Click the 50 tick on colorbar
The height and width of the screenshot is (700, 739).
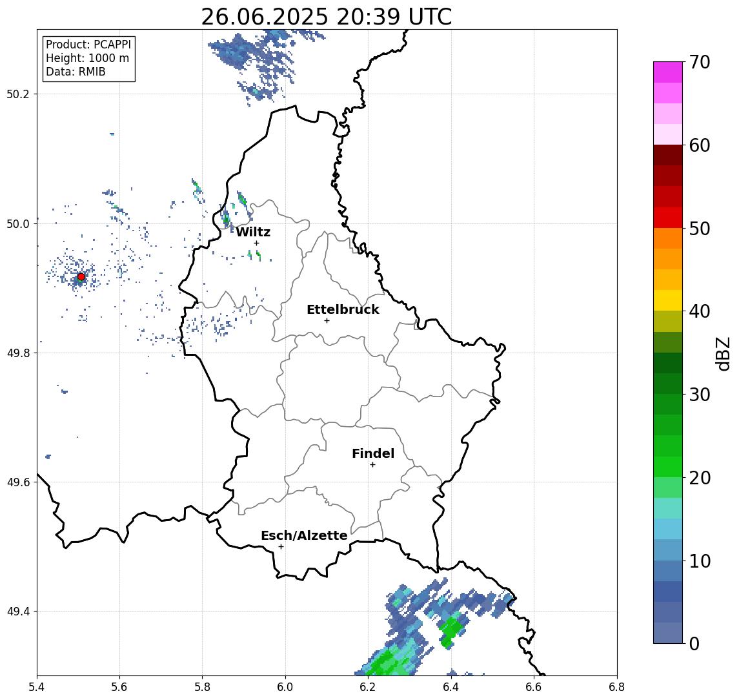(700, 229)
